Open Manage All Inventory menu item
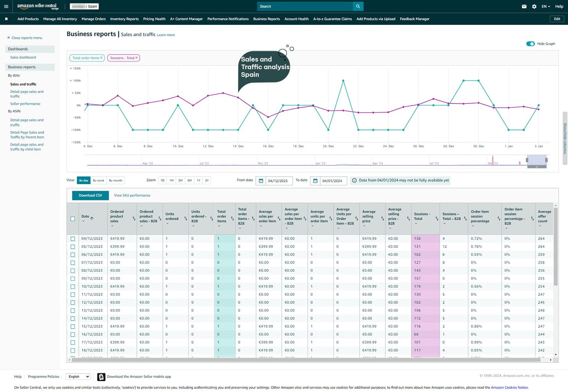 coord(60,19)
